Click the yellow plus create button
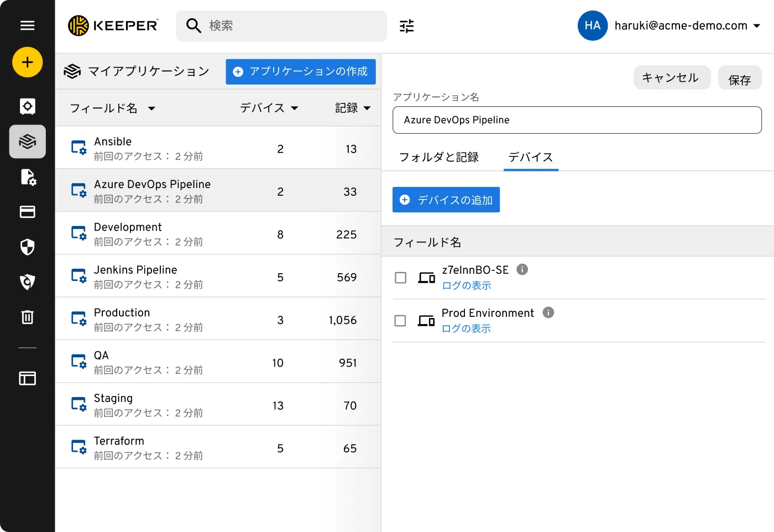The width and height of the screenshot is (774, 532). pos(27,62)
